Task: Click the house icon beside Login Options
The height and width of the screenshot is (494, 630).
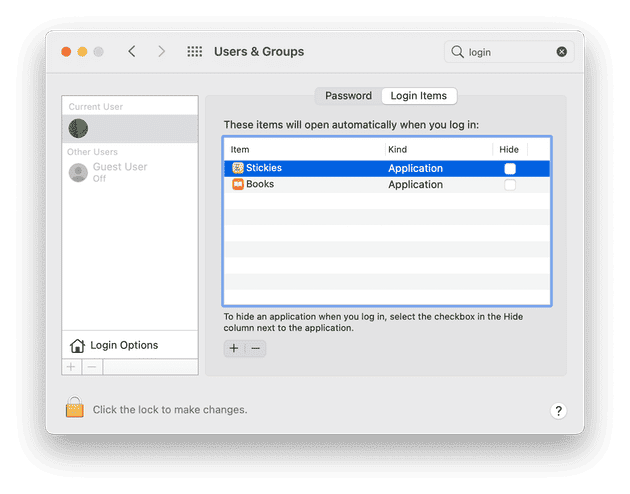Action: point(77,345)
